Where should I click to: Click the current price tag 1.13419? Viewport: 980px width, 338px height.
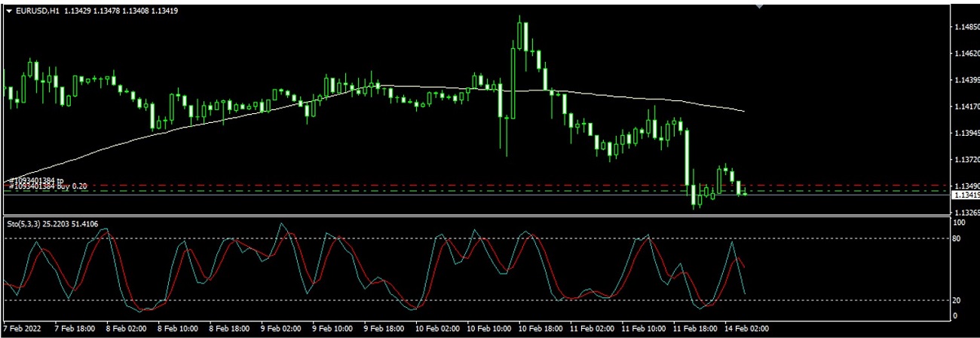tap(966, 195)
